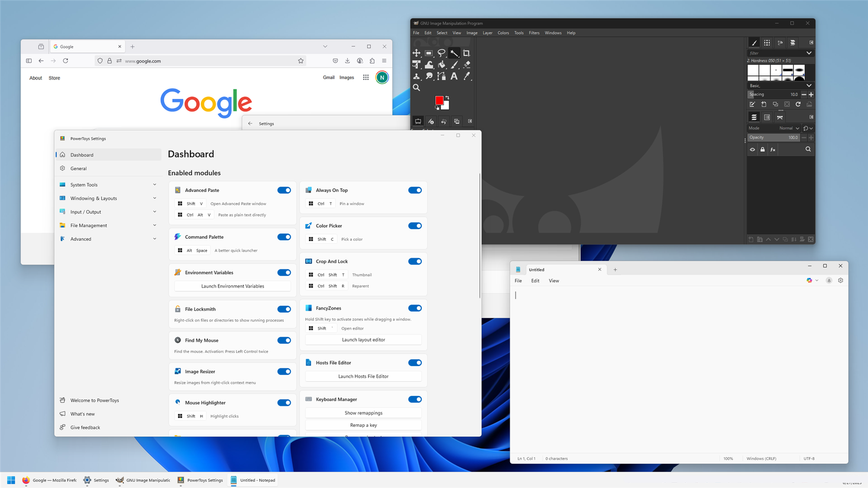Open the Filters menu in GIMP
868x488 pixels.
pos(534,33)
